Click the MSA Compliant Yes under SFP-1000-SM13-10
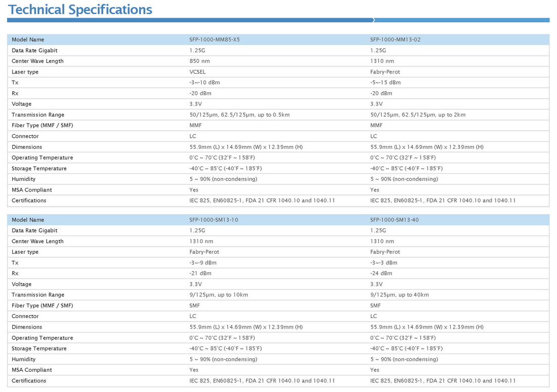 194,370
